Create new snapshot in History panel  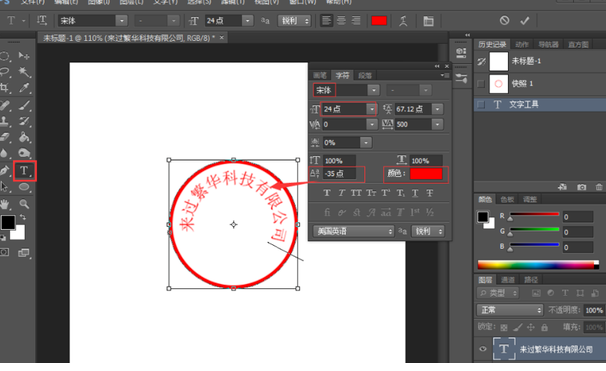[581, 187]
